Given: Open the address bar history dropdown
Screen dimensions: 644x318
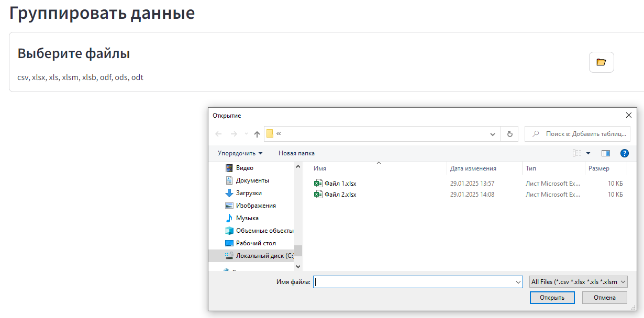Looking at the screenshot, I should [493, 134].
